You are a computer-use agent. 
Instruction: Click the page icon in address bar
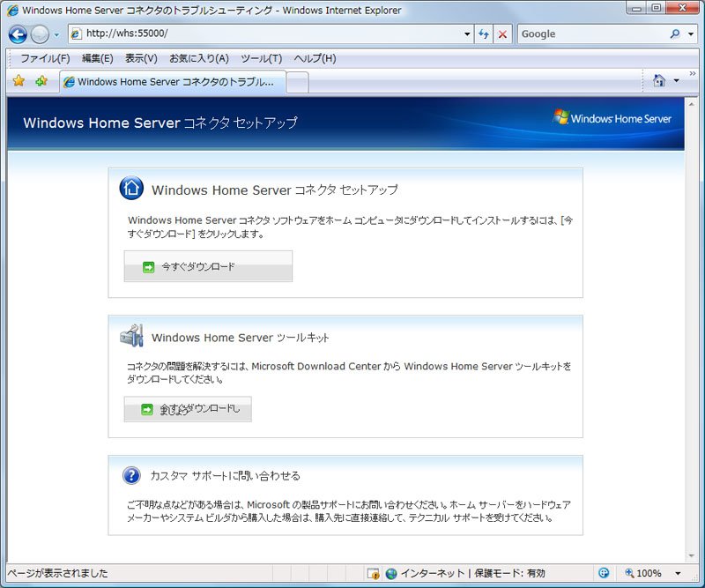(x=77, y=33)
